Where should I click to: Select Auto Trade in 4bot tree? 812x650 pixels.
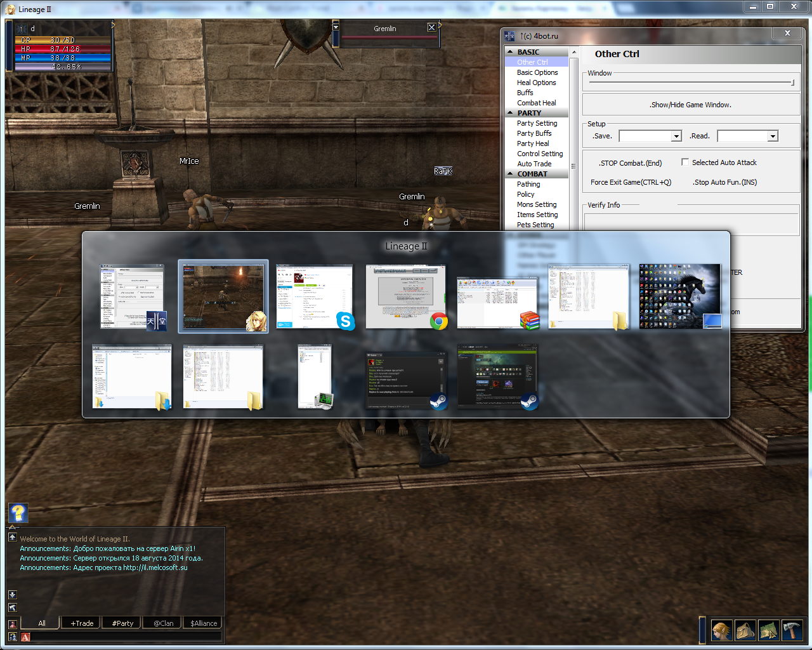coord(534,164)
